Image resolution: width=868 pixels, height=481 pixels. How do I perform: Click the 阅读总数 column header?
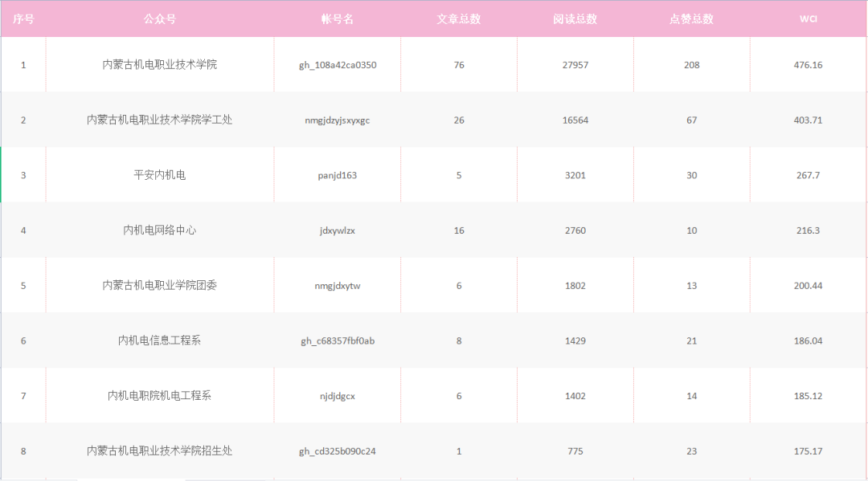click(575, 19)
